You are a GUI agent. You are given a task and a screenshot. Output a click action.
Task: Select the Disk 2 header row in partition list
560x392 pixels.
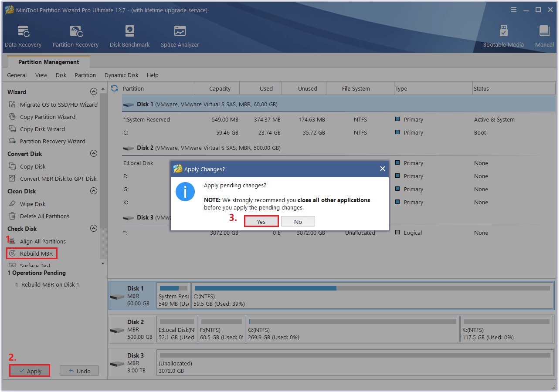tap(339, 148)
